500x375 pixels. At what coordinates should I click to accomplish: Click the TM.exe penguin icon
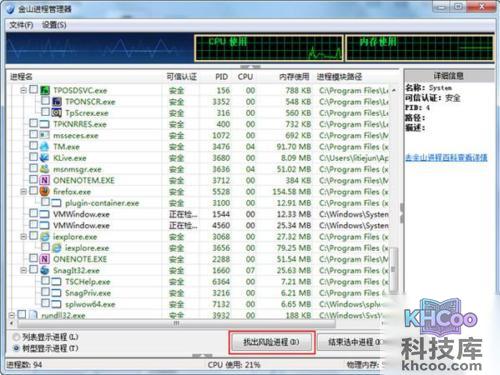point(45,147)
